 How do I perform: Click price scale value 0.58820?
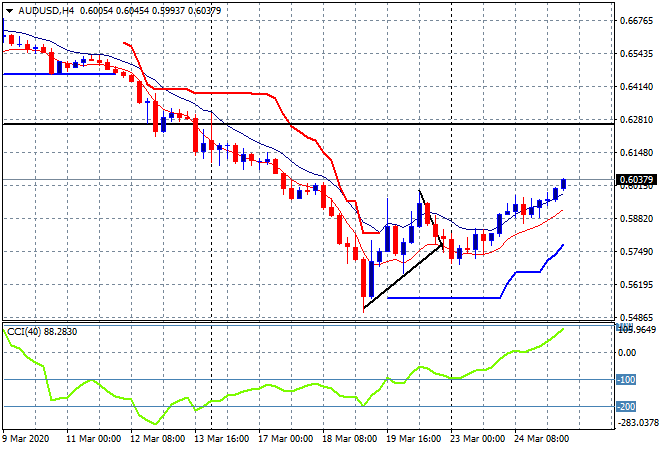pos(636,219)
